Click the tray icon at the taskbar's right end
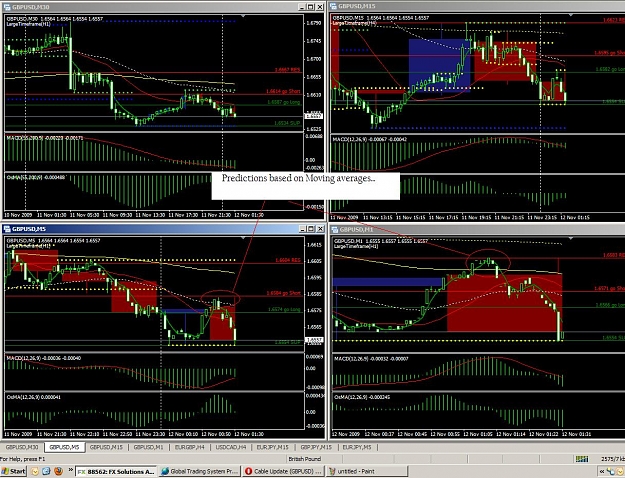The image size is (625, 478). point(620,472)
